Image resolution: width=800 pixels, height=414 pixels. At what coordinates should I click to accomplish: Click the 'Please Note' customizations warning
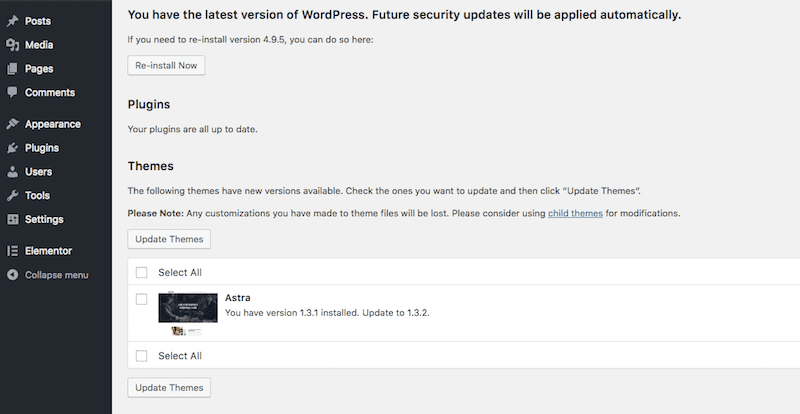[x=404, y=213]
